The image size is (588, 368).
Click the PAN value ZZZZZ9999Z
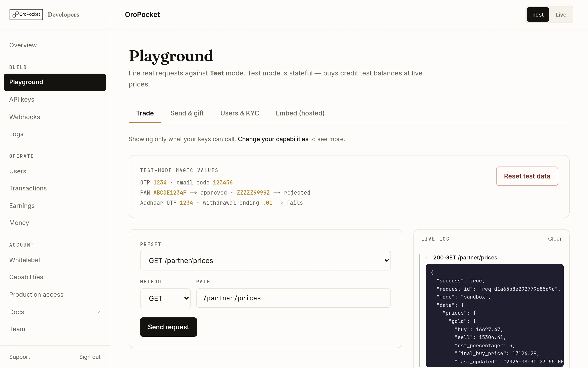click(x=253, y=193)
